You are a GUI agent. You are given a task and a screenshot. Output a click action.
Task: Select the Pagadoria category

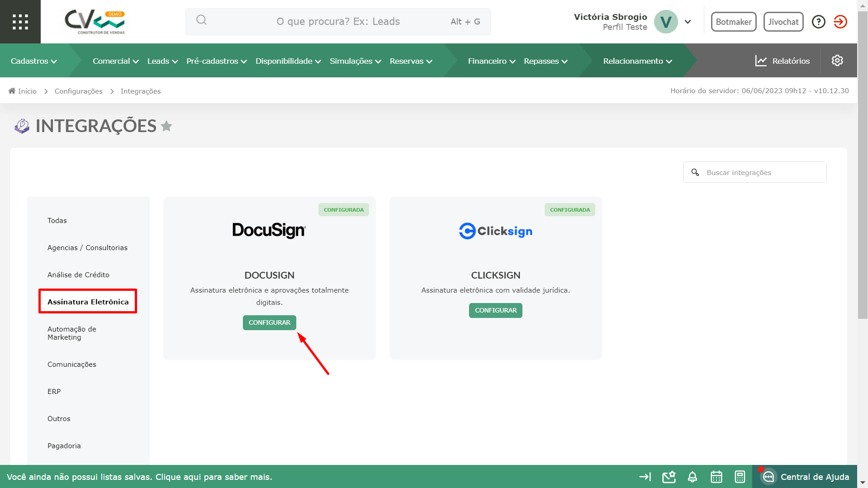click(64, 446)
